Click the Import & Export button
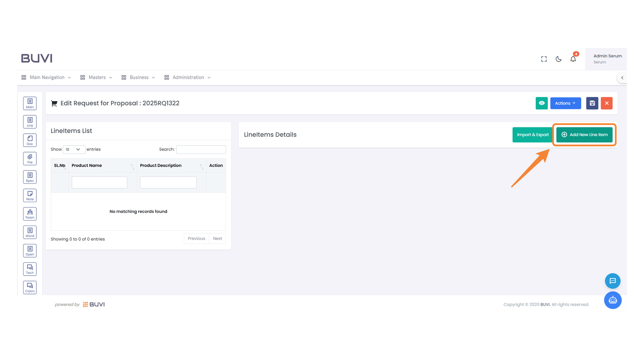This screenshot has width=644, height=362. tap(533, 135)
